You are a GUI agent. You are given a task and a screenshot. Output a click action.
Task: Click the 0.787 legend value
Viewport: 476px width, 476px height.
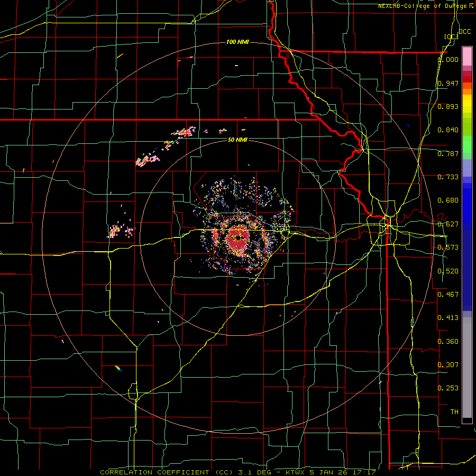(448, 153)
